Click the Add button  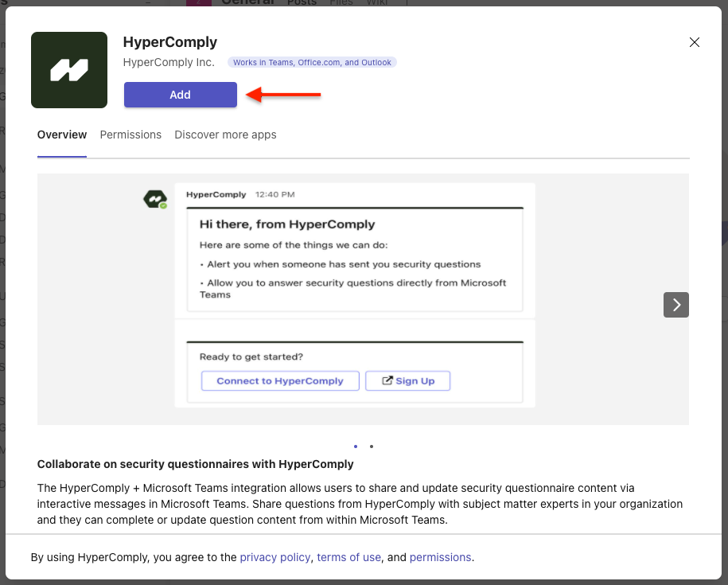(180, 95)
